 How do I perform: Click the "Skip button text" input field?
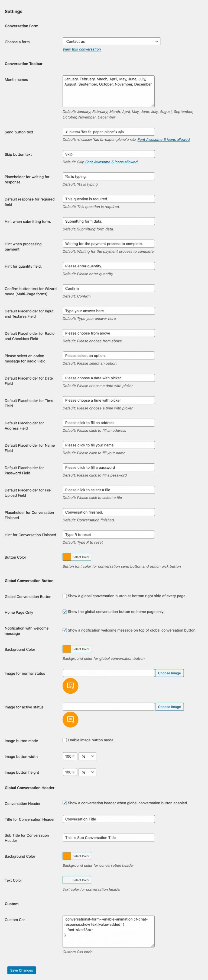pos(108,154)
